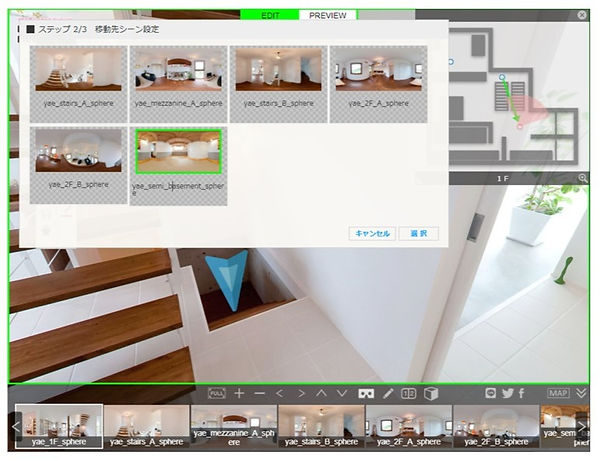
Task: Choose yae_mezzanine_A_sphere scene in dialog
Action: pos(178,70)
